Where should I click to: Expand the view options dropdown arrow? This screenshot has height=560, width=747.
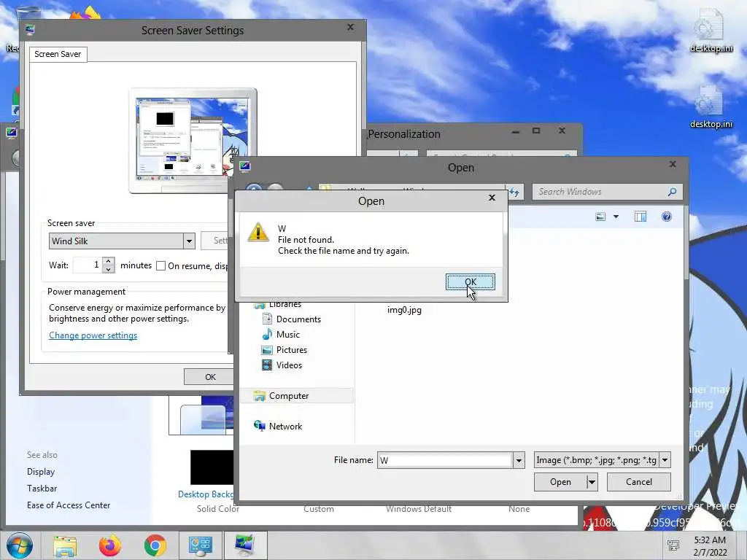616,217
